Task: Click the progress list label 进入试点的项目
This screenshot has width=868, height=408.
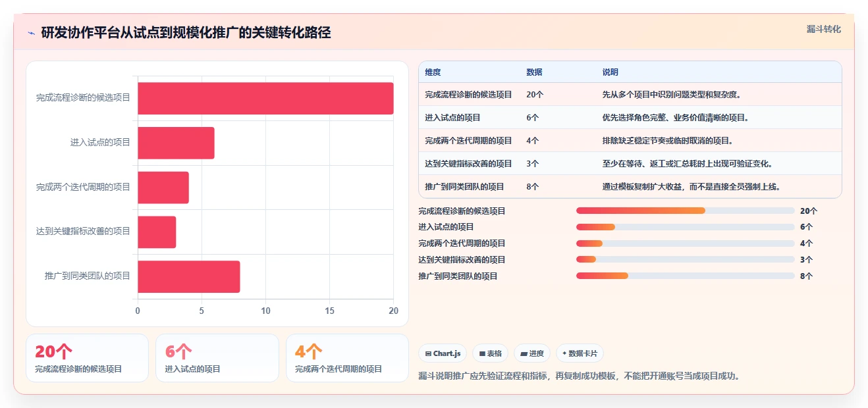Action: tap(447, 227)
